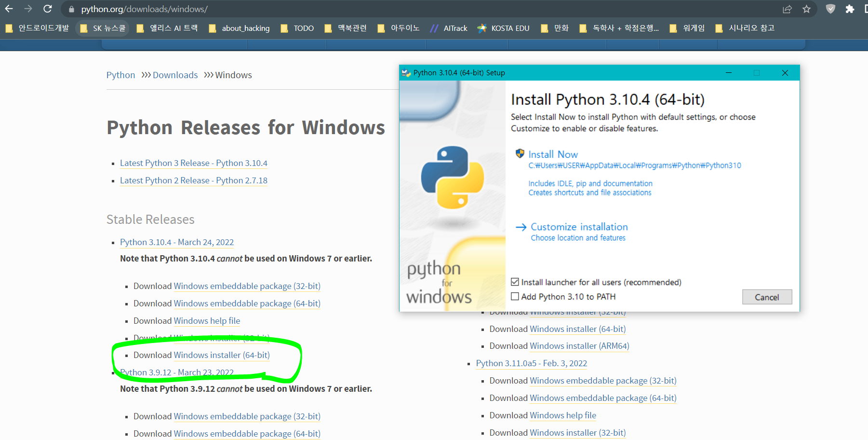868x440 pixels.
Task: Download 3.9.12 Windows embeddable package (32-bit)
Action: tap(247, 416)
